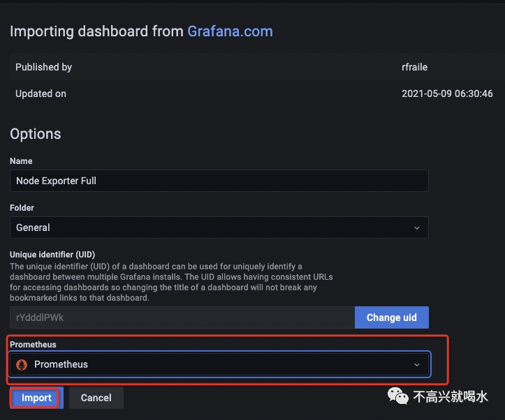Open the Grafana.com link
Viewport: 505px width, 420px height.
pos(230,31)
